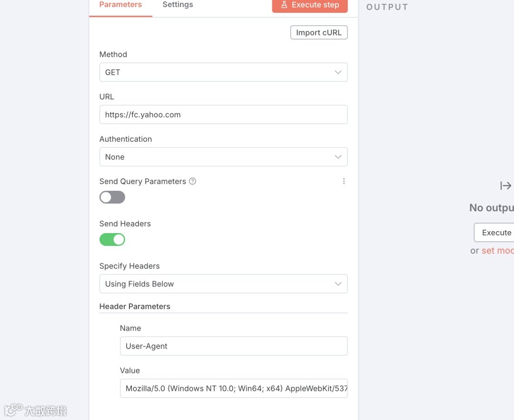This screenshot has height=420, width=514.
Task: Switch to the Settings tab
Action: point(178,5)
